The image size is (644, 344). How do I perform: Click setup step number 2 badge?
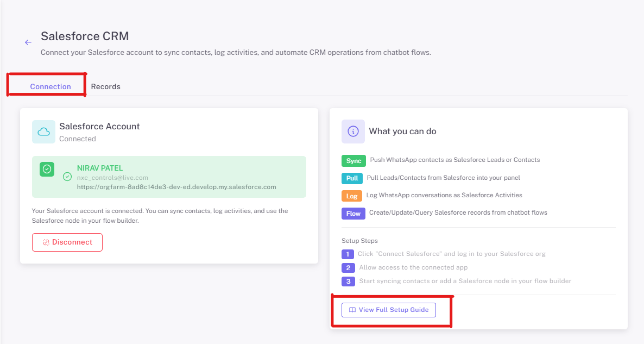point(348,267)
